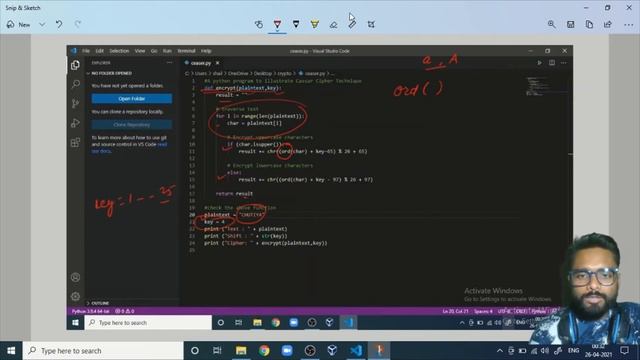Undo the last annotation in Snip & Sketch

[59, 24]
